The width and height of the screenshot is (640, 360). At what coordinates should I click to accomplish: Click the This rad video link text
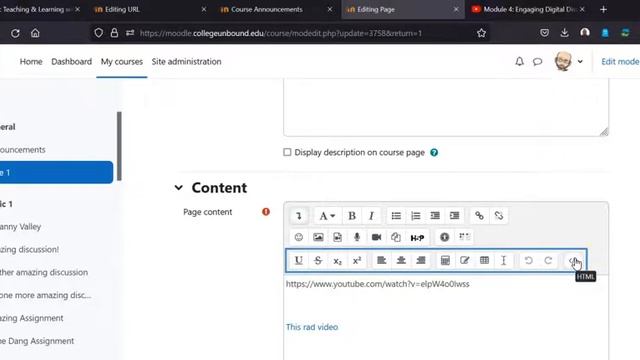pos(312,327)
